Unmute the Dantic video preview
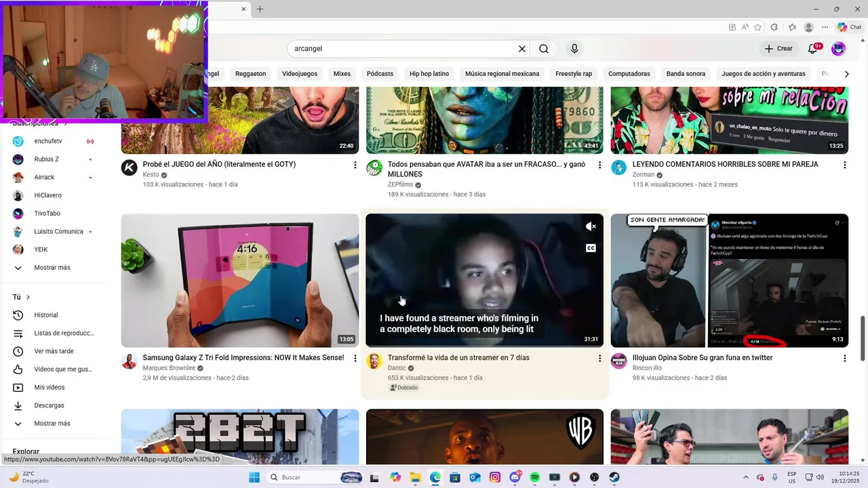This screenshot has height=488, width=868. (591, 226)
